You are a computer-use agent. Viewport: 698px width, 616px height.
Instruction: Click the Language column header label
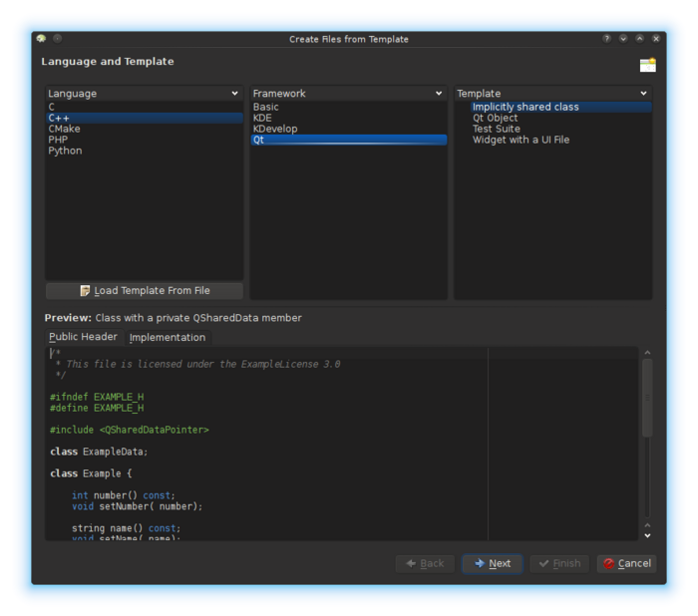coord(72,94)
